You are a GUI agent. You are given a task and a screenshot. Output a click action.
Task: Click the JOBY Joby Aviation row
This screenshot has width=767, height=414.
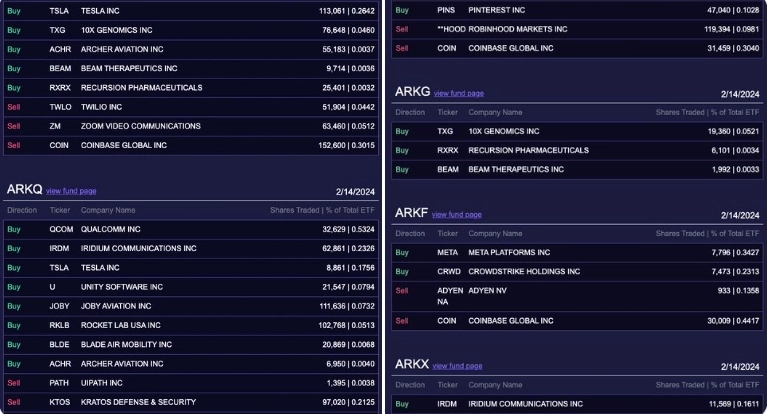(191, 306)
